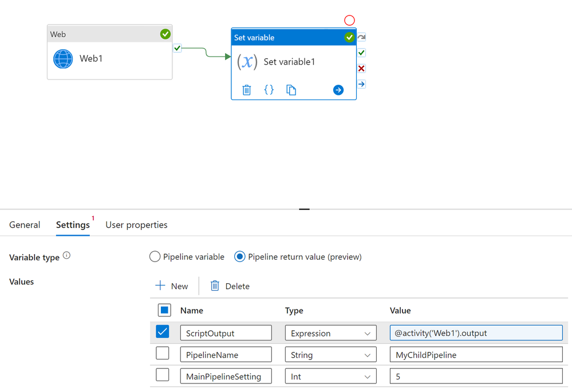Image resolution: width=572 pixels, height=392 pixels.
Task: Switch to General tab
Action: pos(25,225)
